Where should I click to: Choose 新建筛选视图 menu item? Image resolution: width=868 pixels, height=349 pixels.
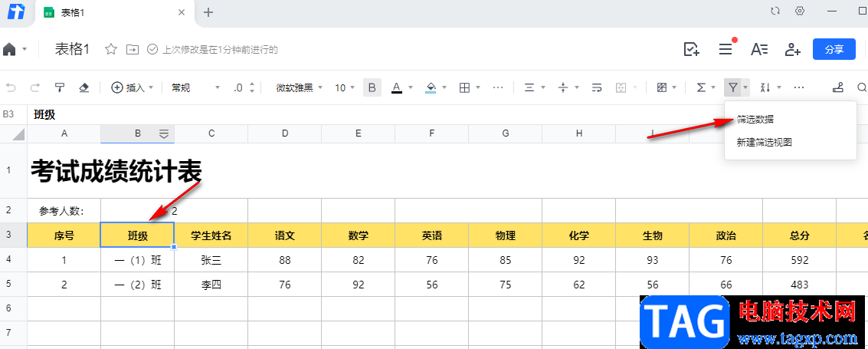pos(764,142)
